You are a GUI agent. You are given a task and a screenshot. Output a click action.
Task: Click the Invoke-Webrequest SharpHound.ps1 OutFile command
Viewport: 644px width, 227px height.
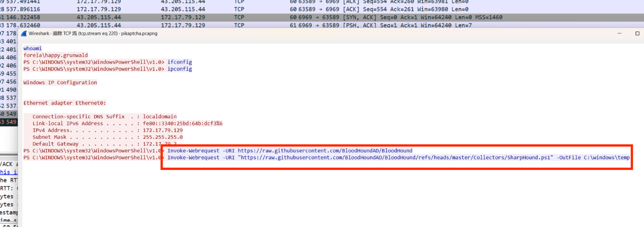click(398, 157)
